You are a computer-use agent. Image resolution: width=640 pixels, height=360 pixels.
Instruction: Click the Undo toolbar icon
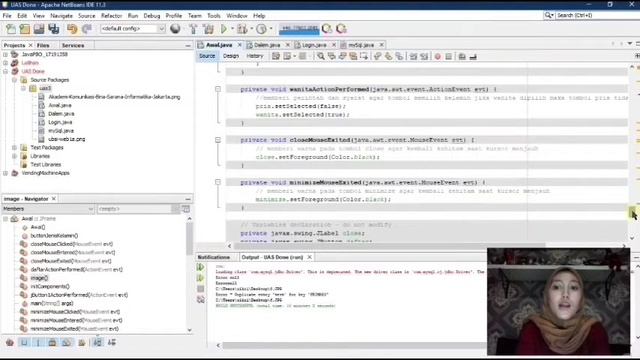pyautogui.click(x=72, y=29)
